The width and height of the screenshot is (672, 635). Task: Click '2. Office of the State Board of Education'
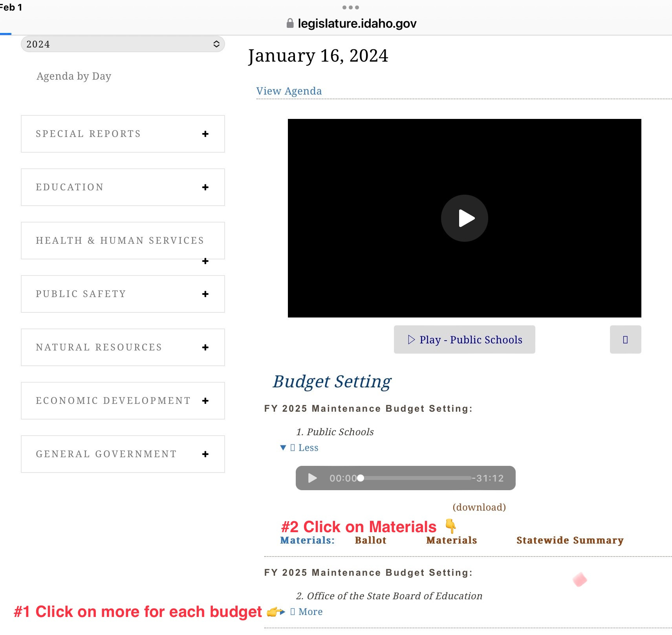[389, 596]
